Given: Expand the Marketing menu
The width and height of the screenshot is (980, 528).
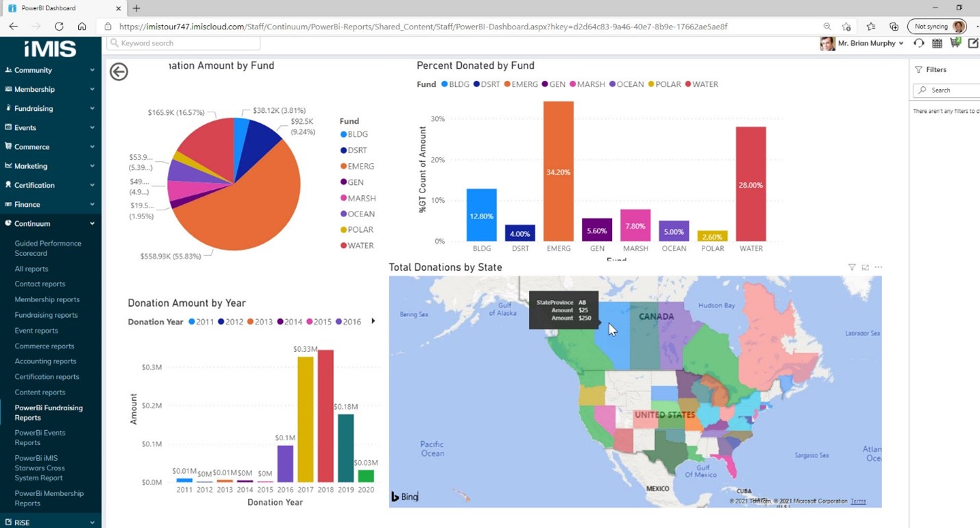Looking at the screenshot, I should tap(50, 166).
